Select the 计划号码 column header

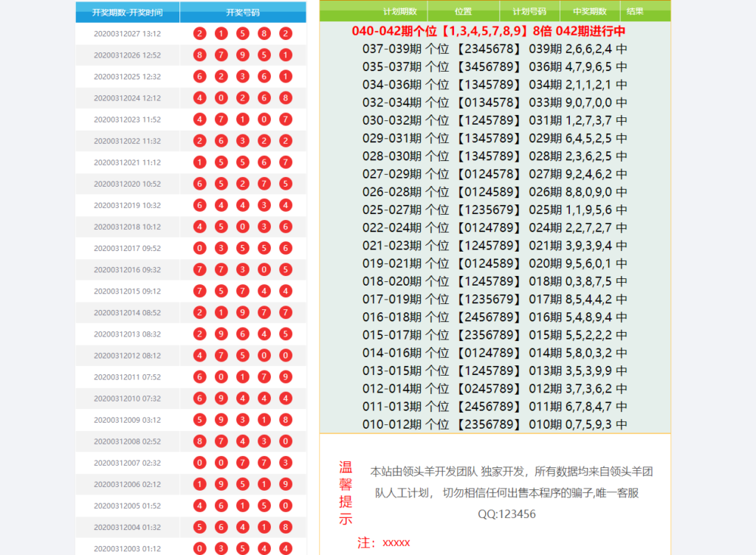pyautogui.click(x=529, y=12)
